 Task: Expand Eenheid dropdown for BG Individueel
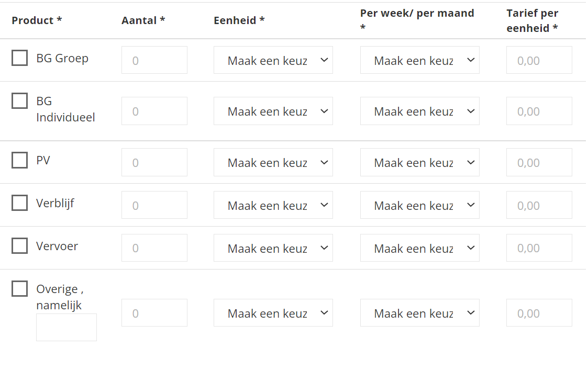[273, 111]
